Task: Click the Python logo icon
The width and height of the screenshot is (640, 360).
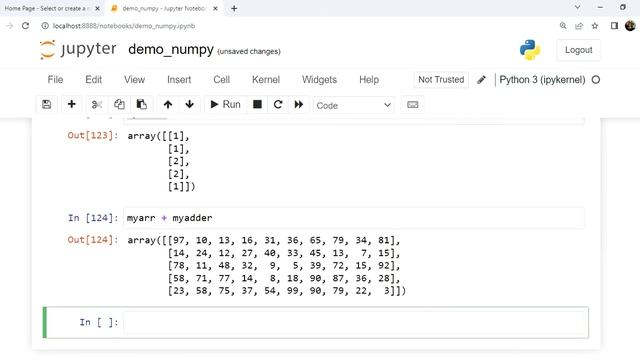Action: tap(530, 50)
